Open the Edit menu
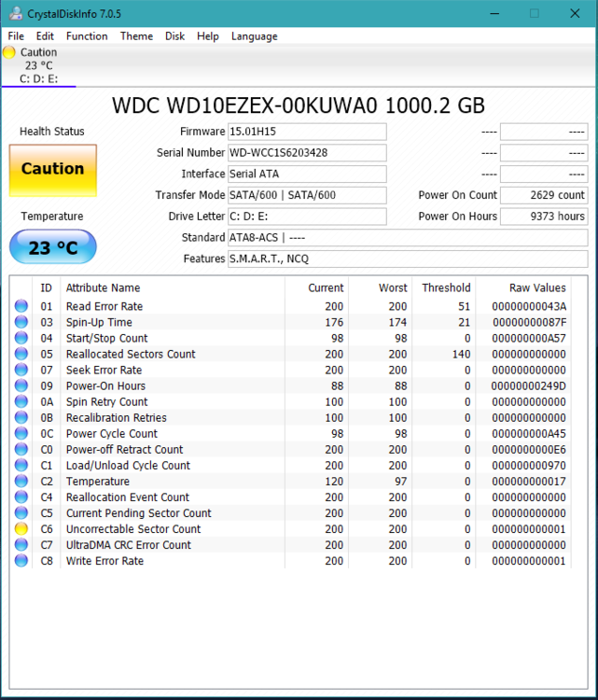 click(x=45, y=36)
